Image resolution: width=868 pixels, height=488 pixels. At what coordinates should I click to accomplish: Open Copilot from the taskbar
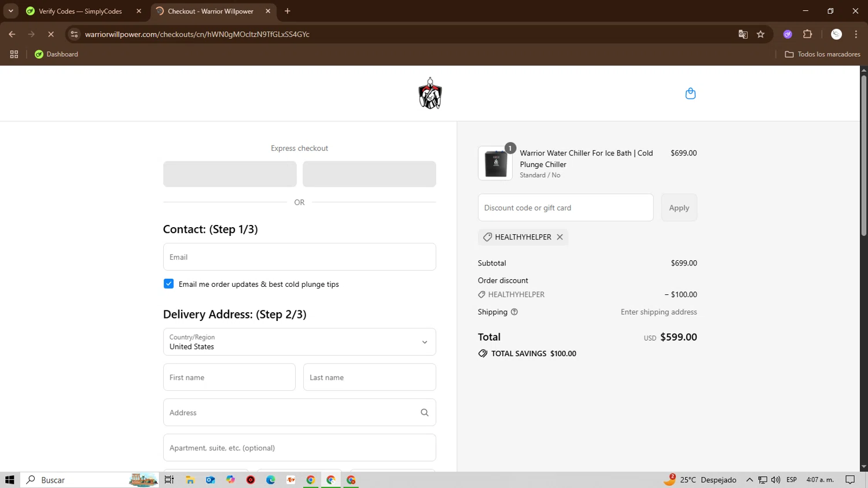tap(230, 480)
